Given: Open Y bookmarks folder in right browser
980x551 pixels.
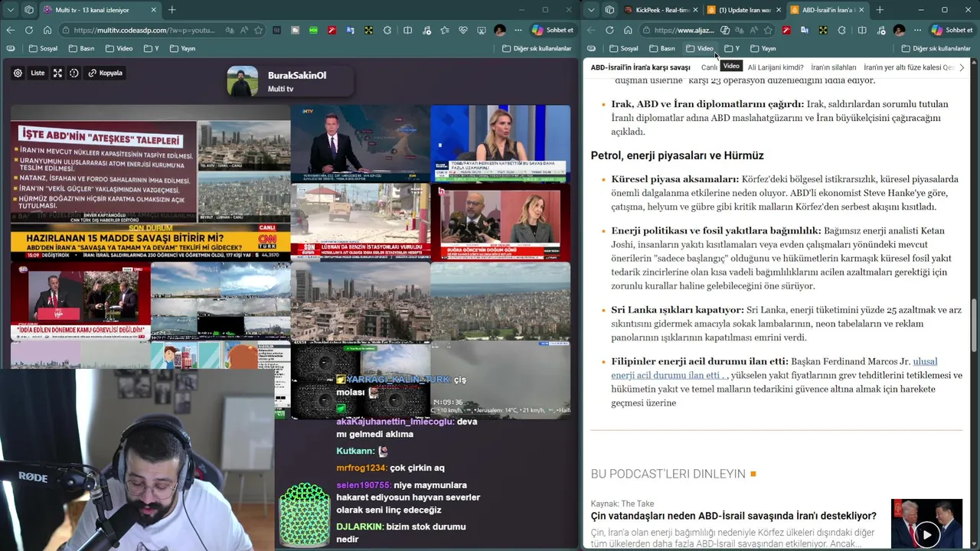Looking at the screenshot, I should [732, 48].
